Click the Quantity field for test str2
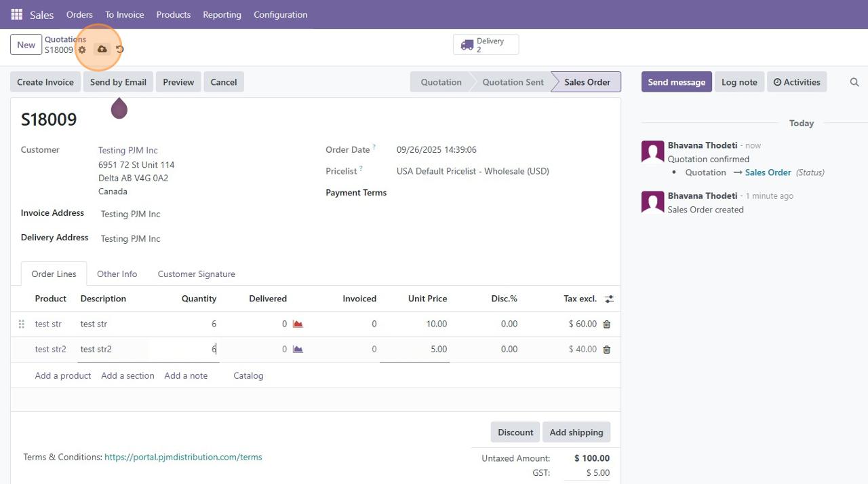 [184, 350]
